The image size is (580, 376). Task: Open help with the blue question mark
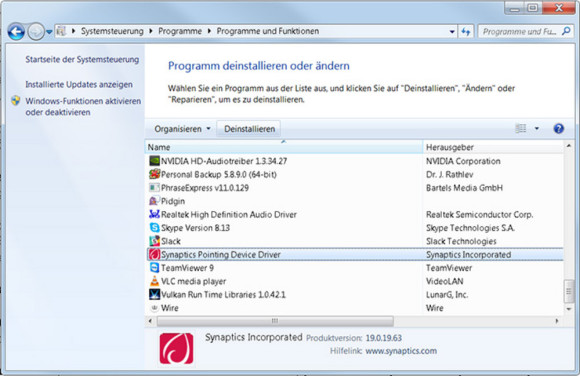coord(559,128)
